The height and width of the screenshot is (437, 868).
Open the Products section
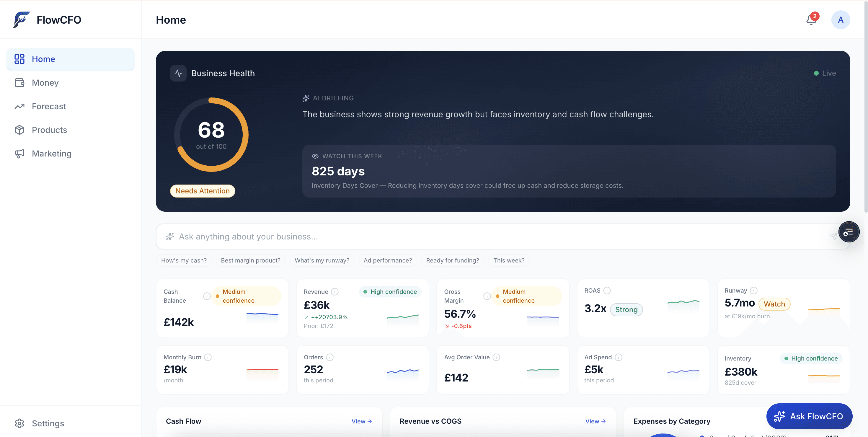coord(71,130)
